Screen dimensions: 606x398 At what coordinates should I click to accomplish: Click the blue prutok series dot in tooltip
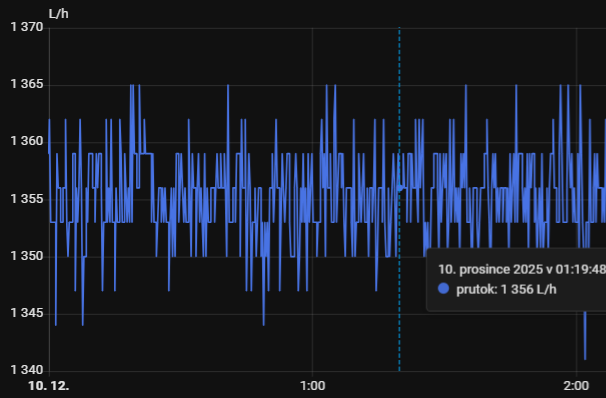point(443,289)
